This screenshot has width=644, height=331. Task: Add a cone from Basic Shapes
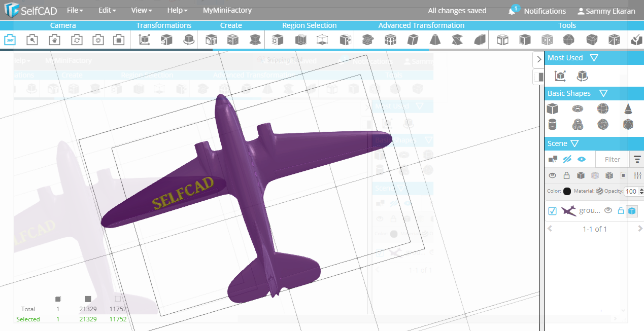[628, 108]
